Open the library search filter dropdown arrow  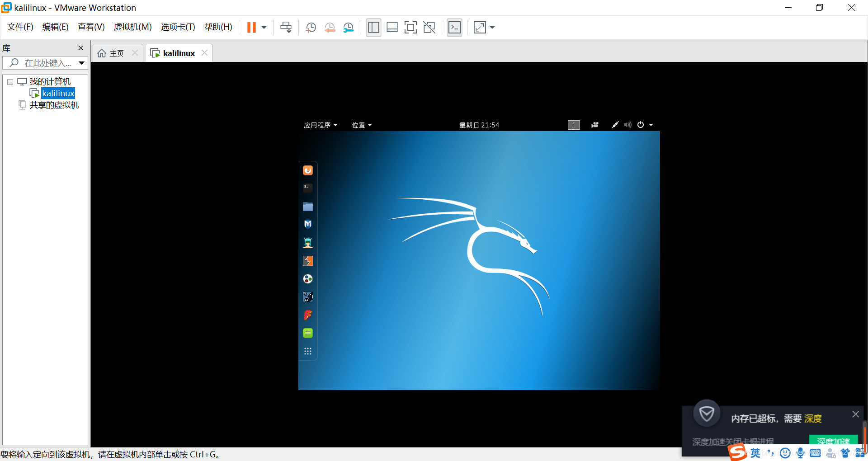tap(81, 63)
